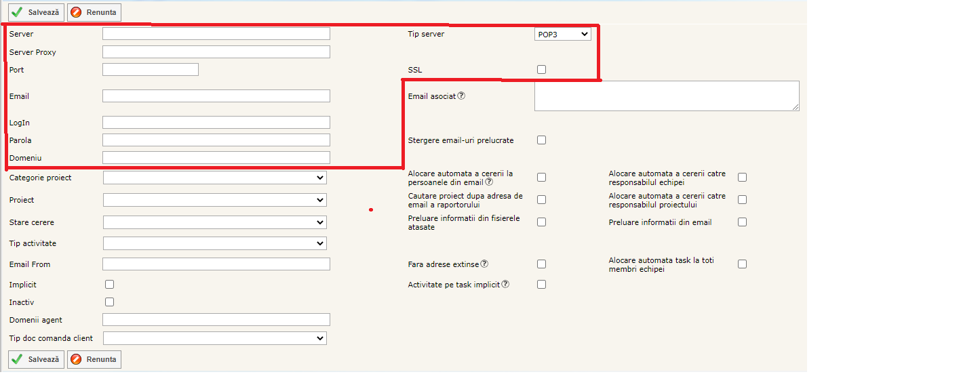
Task: Enable Preluare informatii din email checkbox
Action: [x=742, y=222]
